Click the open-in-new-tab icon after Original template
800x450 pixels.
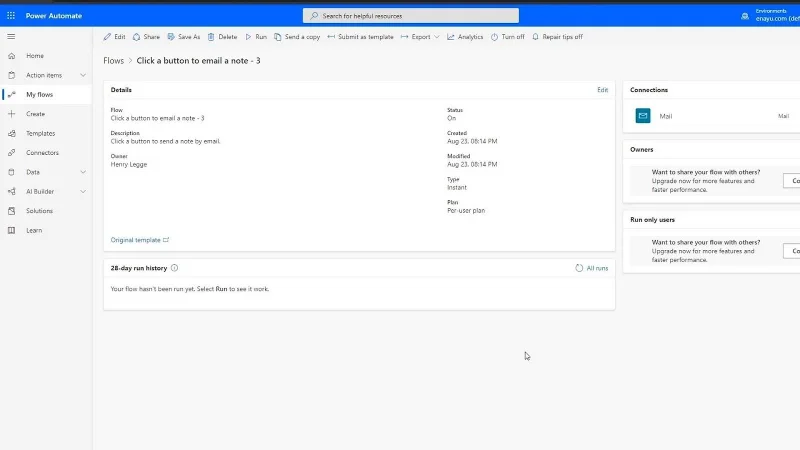[166, 240]
